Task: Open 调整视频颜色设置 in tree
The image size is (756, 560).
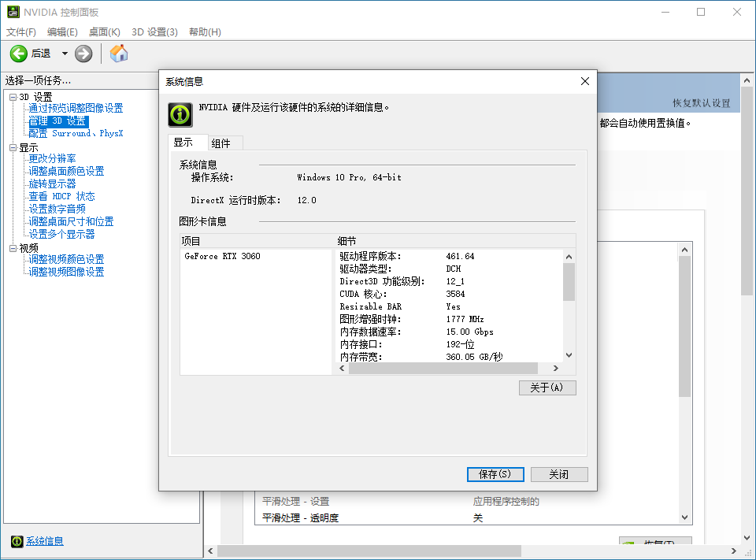Action: point(66,259)
